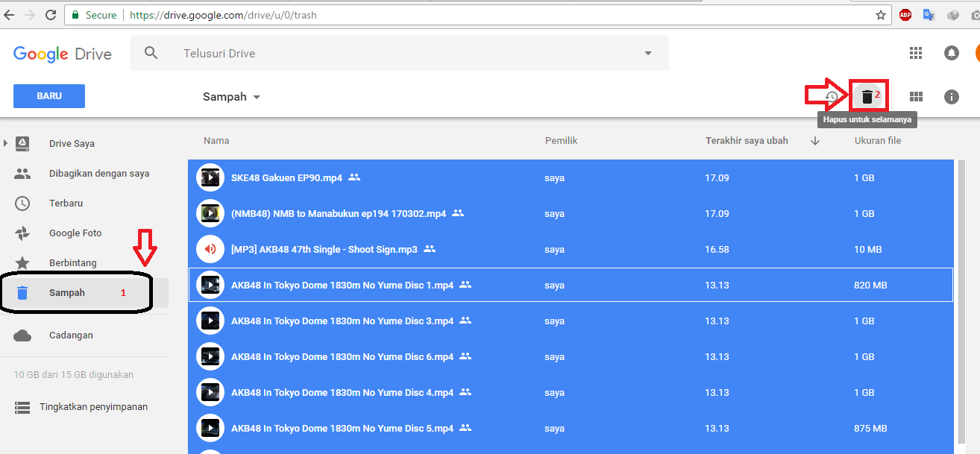Click the shared icon beside SKE48 Gakuen EP90.mp4
This screenshot has height=454, width=980.
(354, 177)
